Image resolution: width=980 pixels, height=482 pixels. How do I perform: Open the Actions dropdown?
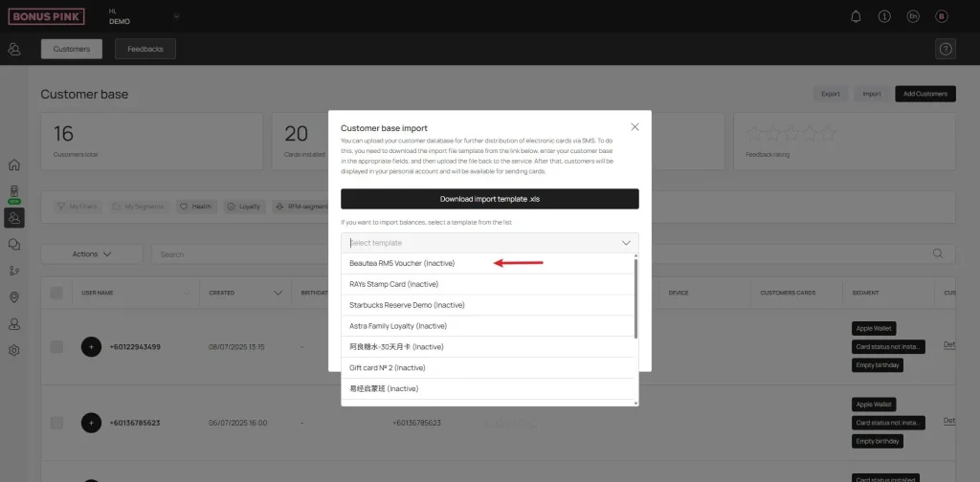point(92,254)
